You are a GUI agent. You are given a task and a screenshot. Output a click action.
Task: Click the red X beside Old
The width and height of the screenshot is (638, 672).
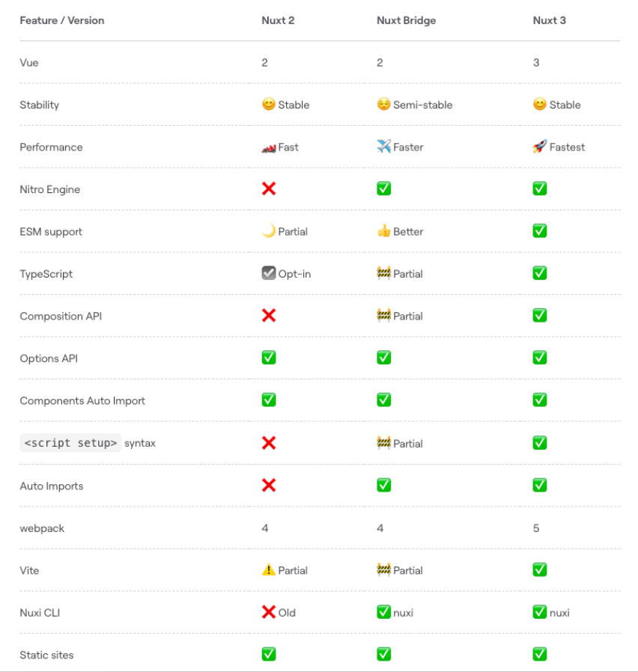269,612
